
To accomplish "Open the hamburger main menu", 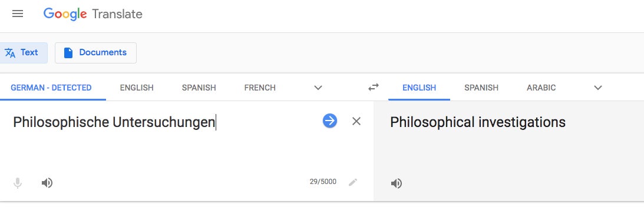I will pos(18,14).
